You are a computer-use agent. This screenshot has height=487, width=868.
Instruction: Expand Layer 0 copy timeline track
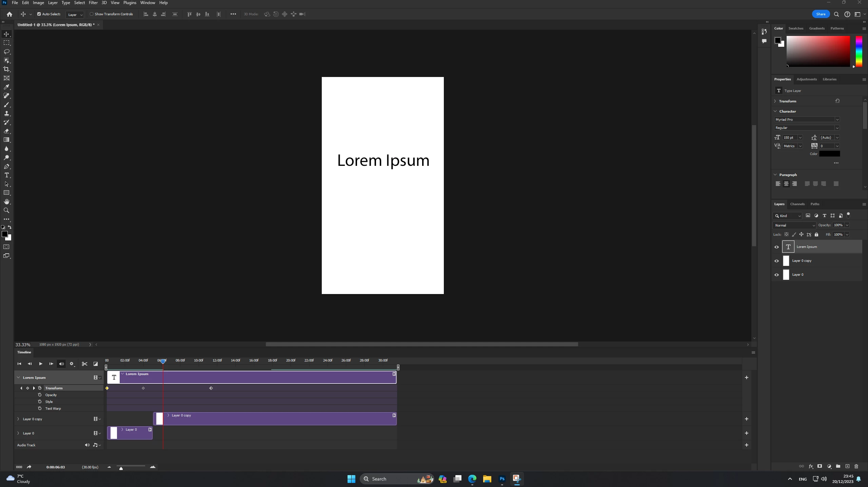[x=18, y=419]
